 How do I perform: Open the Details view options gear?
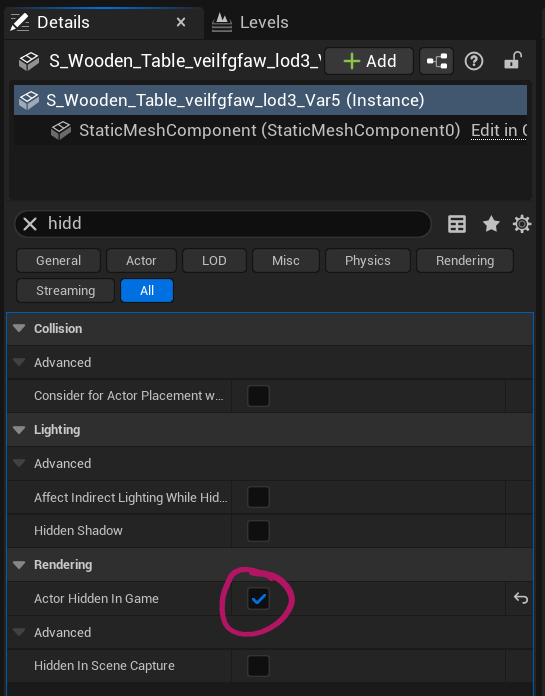522,224
